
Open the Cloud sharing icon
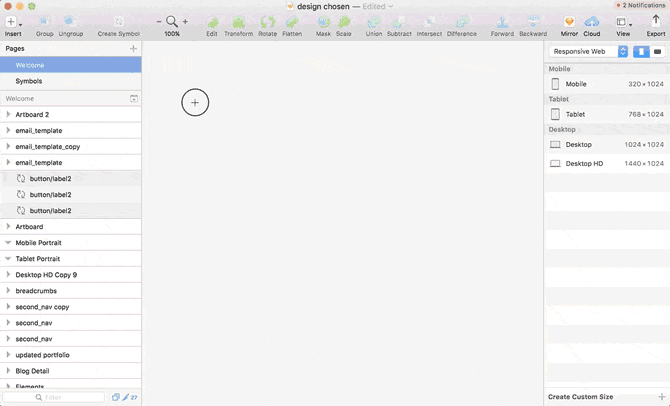click(592, 22)
